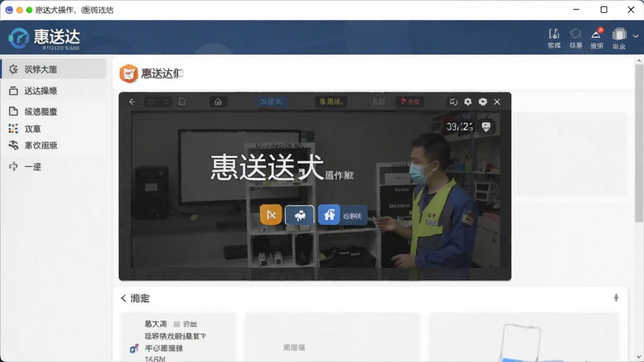
Task: Click the blue house-icon button on the video
Action: click(x=329, y=215)
